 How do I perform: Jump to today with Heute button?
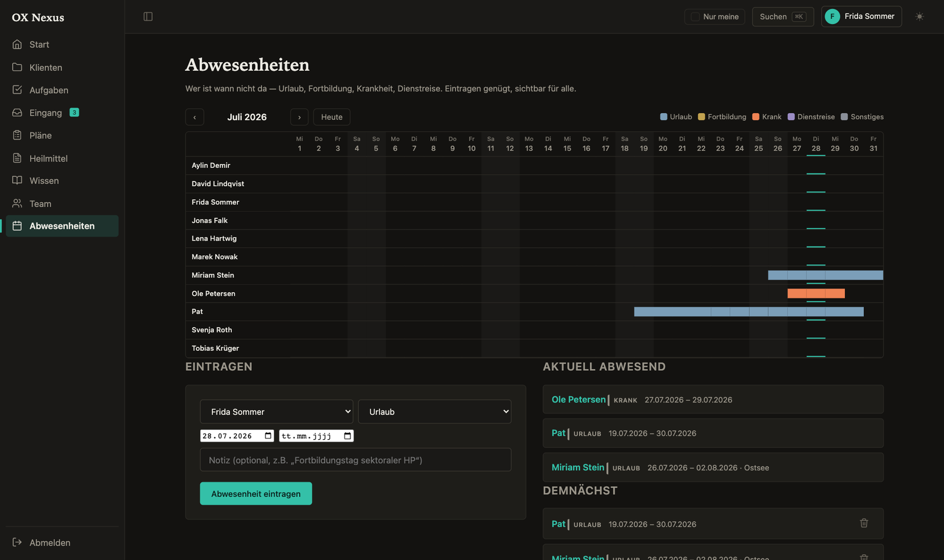coord(332,117)
